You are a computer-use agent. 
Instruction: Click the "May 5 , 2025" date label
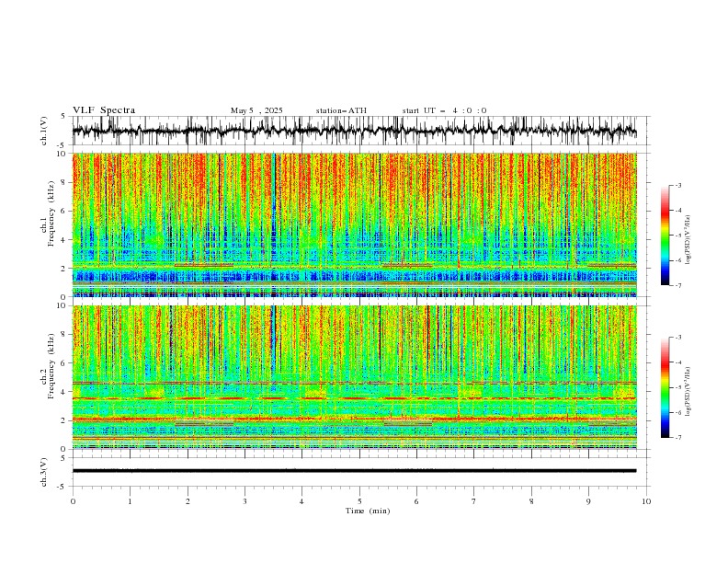tap(256, 110)
